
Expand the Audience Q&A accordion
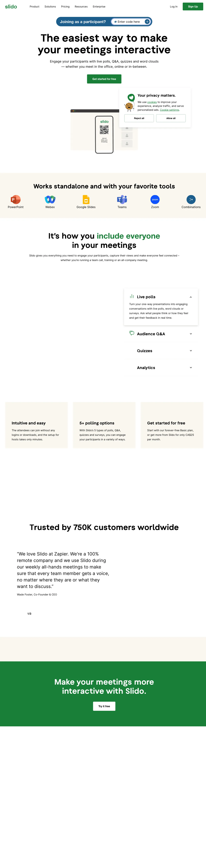tap(191, 334)
